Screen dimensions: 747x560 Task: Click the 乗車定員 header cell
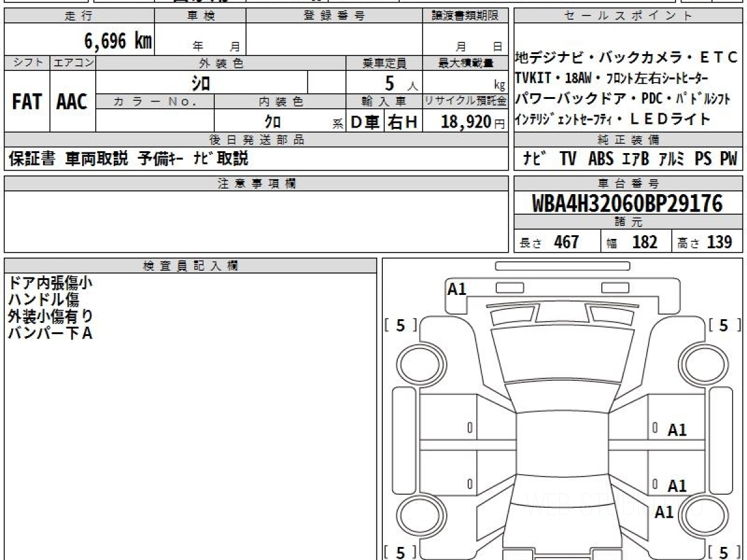pyautogui.click(x=384, y=63)
